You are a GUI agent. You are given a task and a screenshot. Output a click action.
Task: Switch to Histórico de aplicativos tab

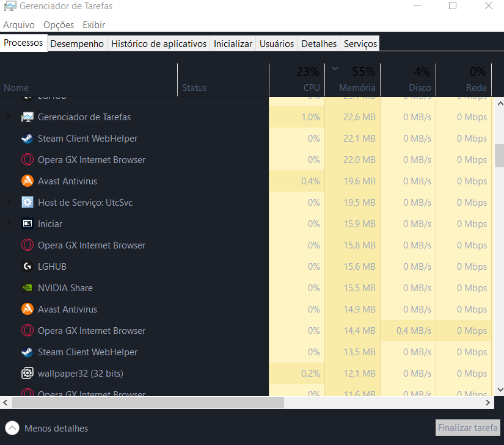click(159, 44)
